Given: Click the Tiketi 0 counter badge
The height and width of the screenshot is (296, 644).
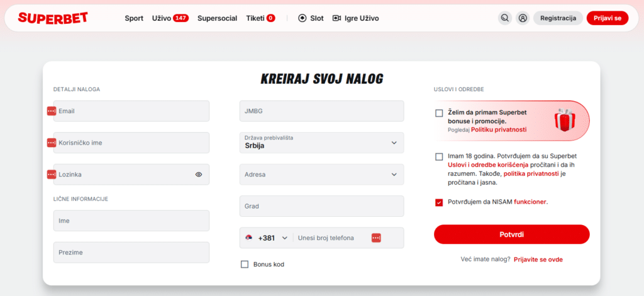Looking at the screenshot, I should pyautogui.click(x=270, y=18).
